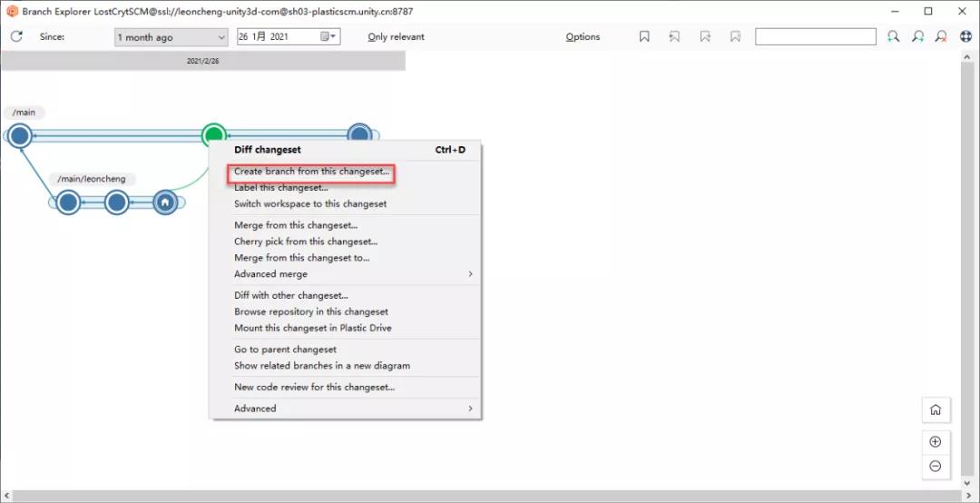The image size is (980, 503).
Task: Click the next bookmark icon
Action: [x=705, y=37]
